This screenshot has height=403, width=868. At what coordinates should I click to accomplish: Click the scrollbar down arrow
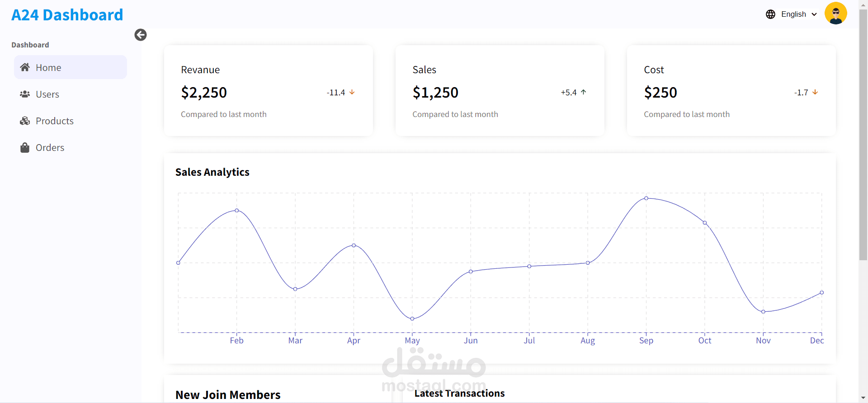863,398
